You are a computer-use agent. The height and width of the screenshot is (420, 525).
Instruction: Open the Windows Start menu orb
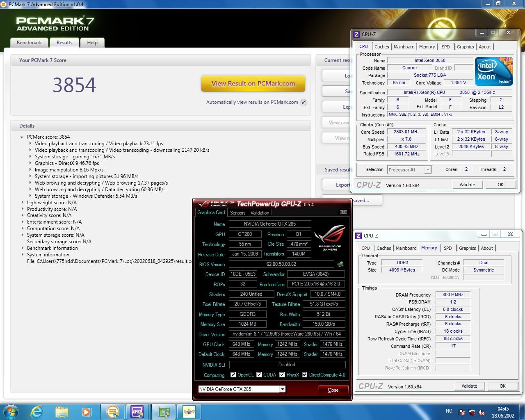11,411
